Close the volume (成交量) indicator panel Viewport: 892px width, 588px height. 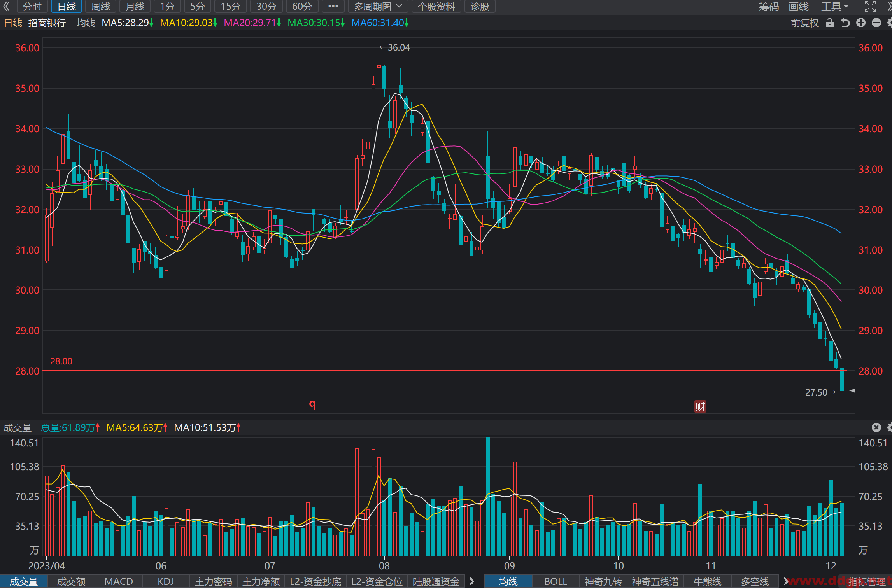876,427
